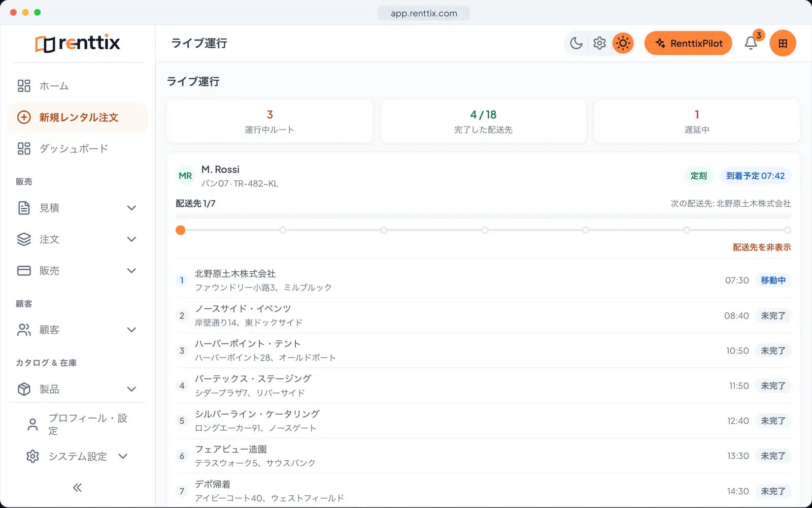Click the last route progress stop marker

point(787,230)
